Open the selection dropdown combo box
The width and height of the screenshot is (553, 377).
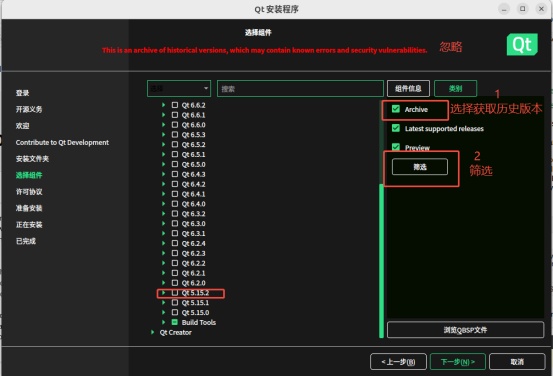179,88
